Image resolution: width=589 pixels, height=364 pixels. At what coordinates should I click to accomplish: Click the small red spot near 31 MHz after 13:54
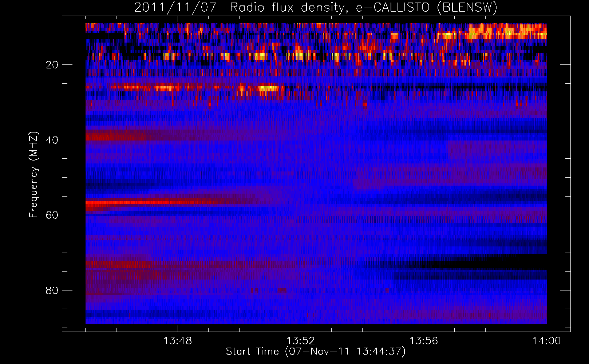[365, 104]
